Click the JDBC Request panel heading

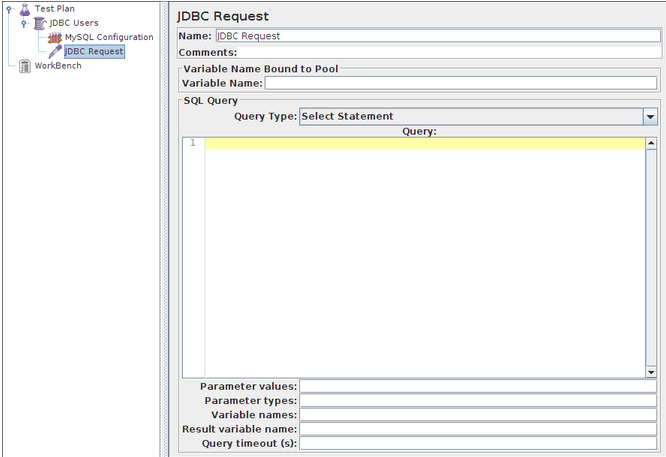point(223,16)
